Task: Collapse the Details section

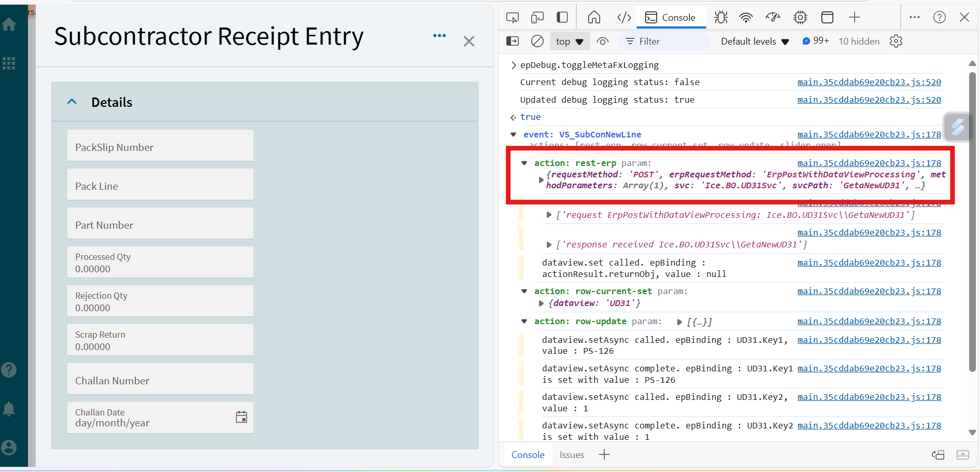Action: point(72,102)
